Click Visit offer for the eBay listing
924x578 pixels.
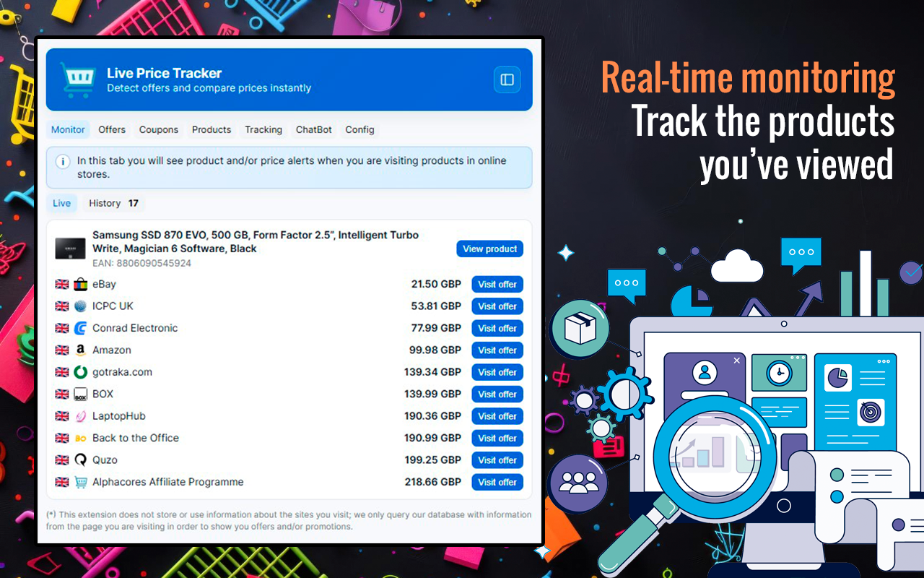click(497, 284)
